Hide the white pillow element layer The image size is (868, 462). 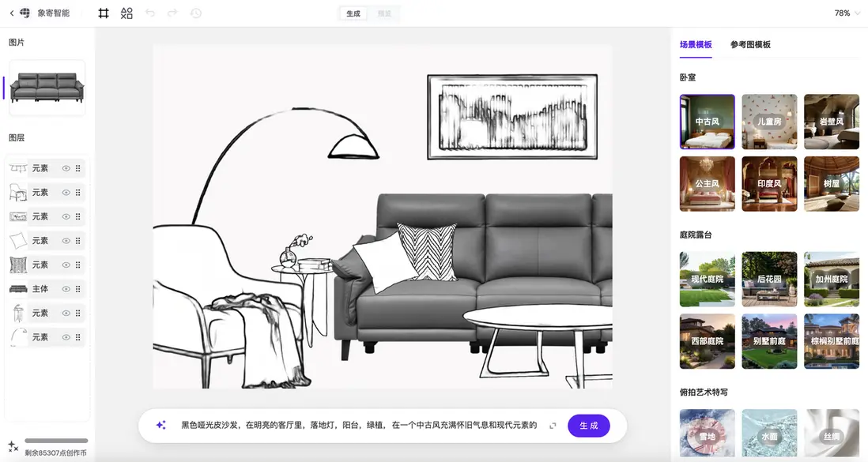pyautogui.click(x=66, y=241)
